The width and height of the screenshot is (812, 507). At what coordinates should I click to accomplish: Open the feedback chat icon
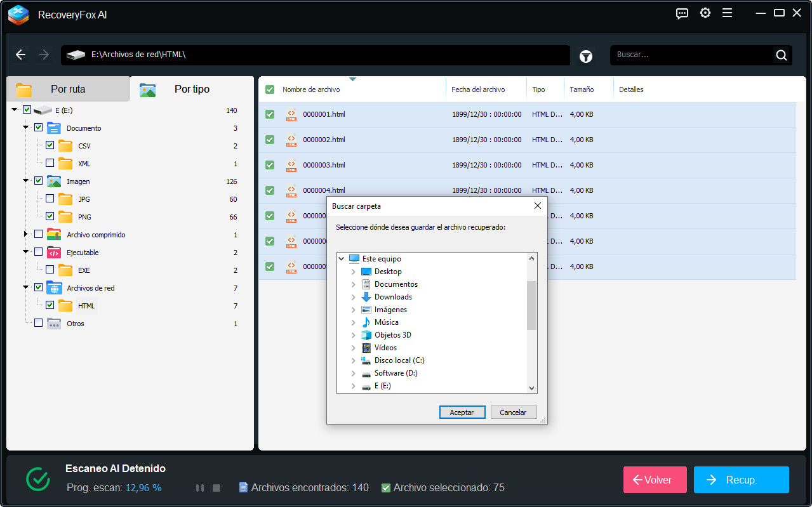682,13
